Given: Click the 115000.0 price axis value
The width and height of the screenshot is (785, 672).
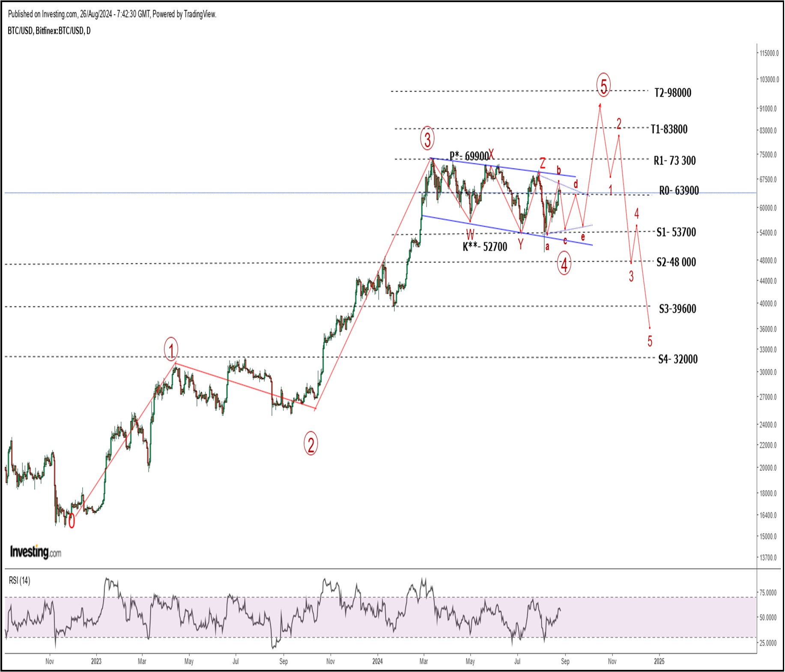Looking at the screenshot, I should click(768, 54).
